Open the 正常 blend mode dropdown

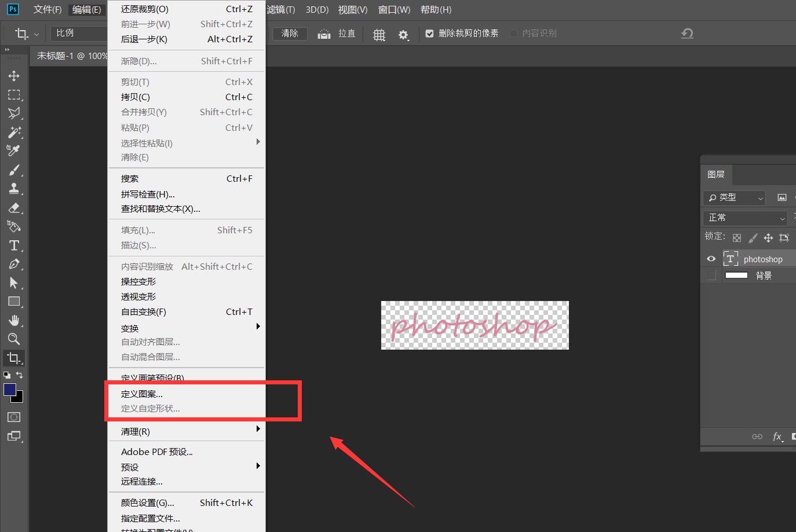pos(746,218)
